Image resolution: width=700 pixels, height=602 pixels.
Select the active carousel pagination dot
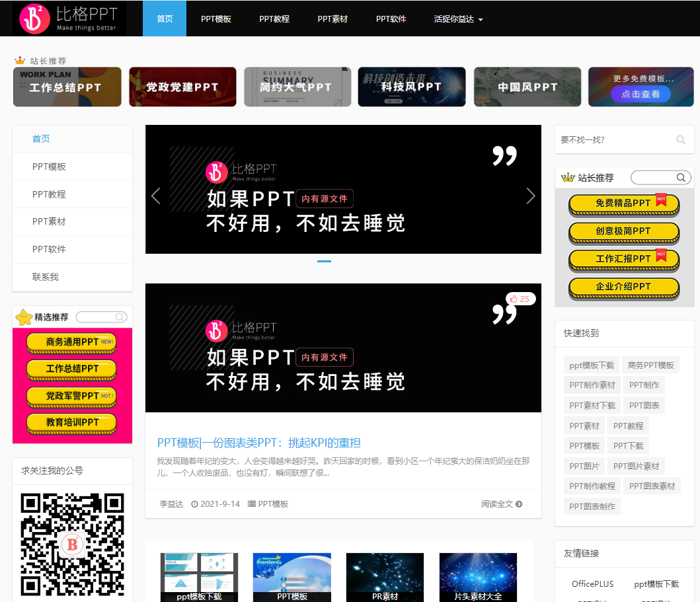pyautogui.click(x=324, y=262)
